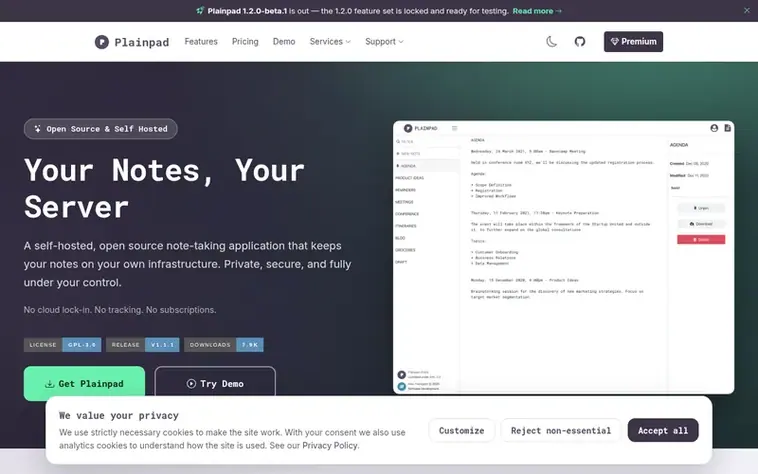This screenshot has width=758, height=474.
Task: Click the License GPL-3.0 badge
Action: coord(62,345)
